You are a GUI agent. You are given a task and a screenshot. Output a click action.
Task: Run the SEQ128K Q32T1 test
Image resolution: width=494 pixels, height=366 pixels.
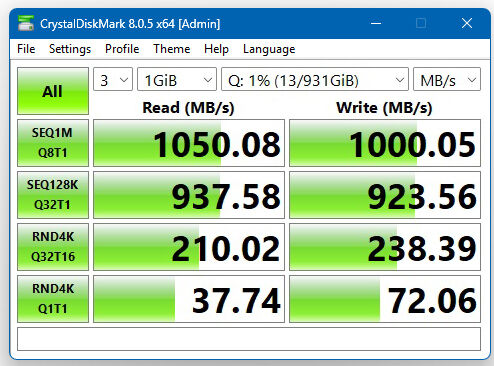point(53,195)
